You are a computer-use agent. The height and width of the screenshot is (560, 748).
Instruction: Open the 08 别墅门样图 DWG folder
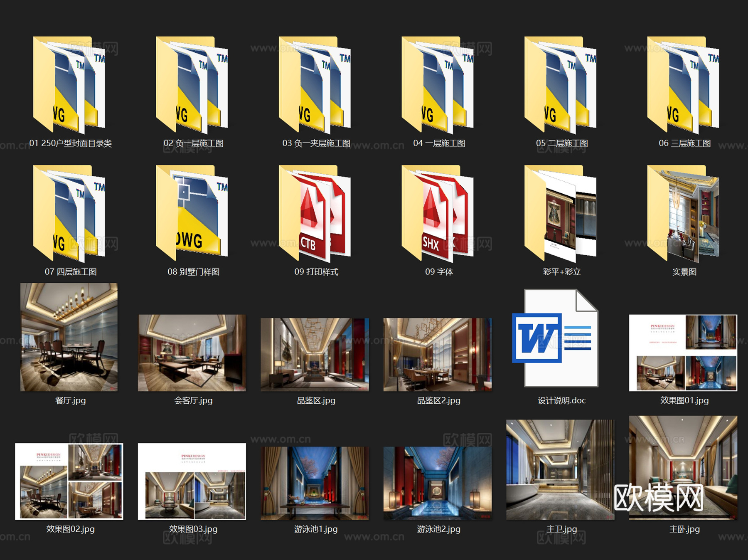pyautogui.click(x=192, y=214)
